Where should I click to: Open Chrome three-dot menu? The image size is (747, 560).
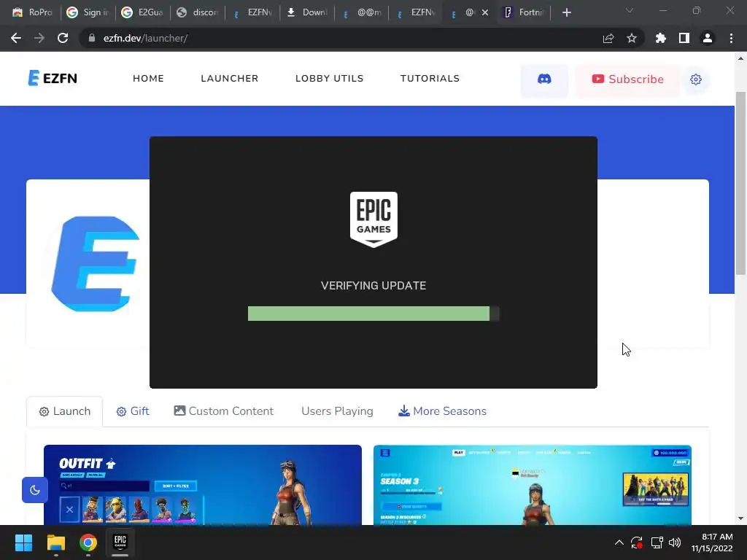[731, 38]
